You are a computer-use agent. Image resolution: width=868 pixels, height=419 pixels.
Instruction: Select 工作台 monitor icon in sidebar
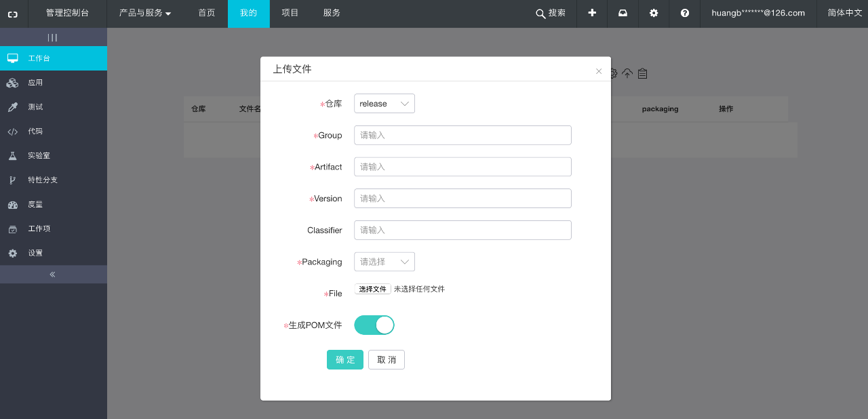13,58
